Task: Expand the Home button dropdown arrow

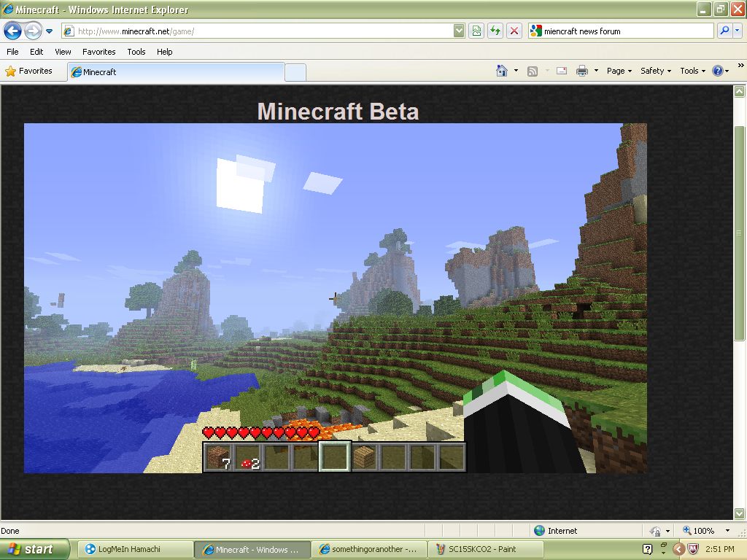Action: click(x=516, y=71)
